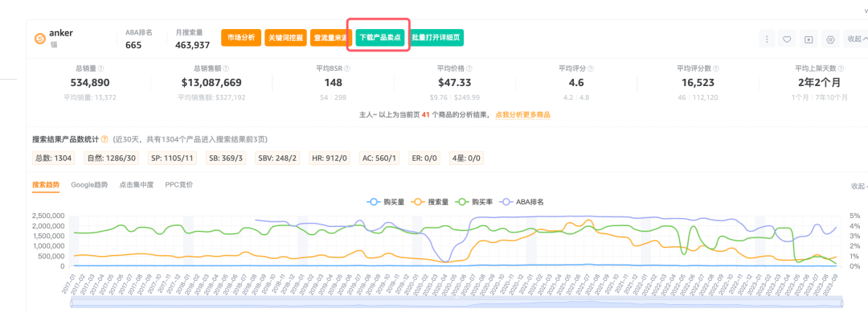Viewport: 868px width, 313px height.
Task: Toggle the ABA排名 legend series
Action: click(522, 202)
